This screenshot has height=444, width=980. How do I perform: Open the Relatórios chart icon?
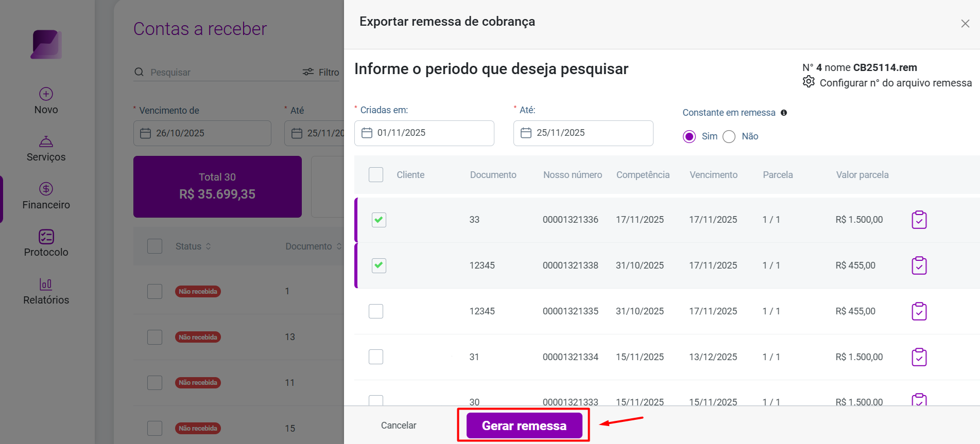[x=46, y=284]
